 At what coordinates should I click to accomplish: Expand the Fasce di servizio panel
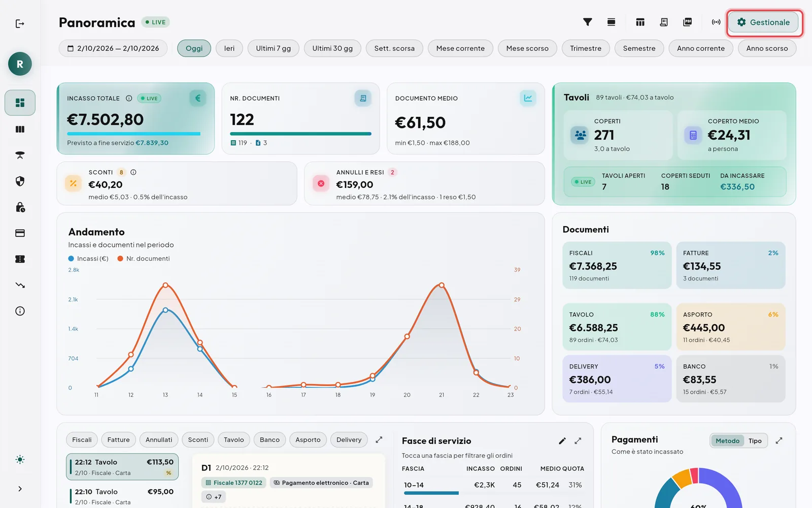point(578,440)
